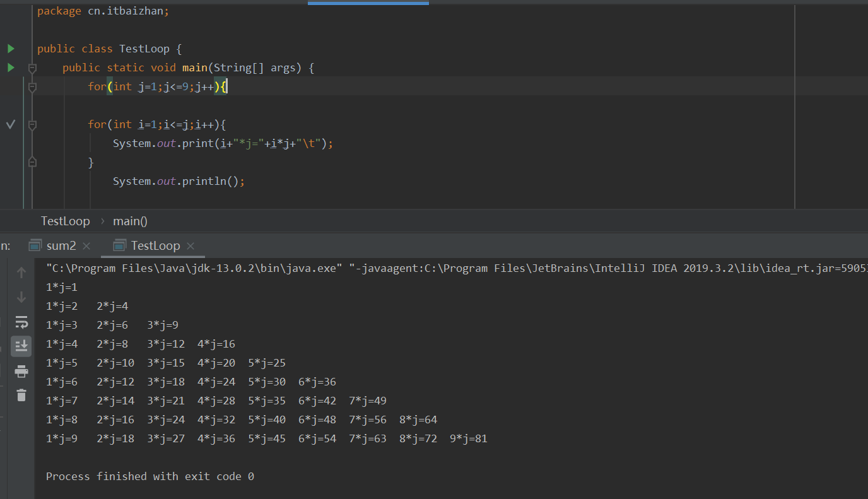This screenshot has width=868, height=499.
Task: Click the TestLoop breadcrumb
Action: point(66,221)
